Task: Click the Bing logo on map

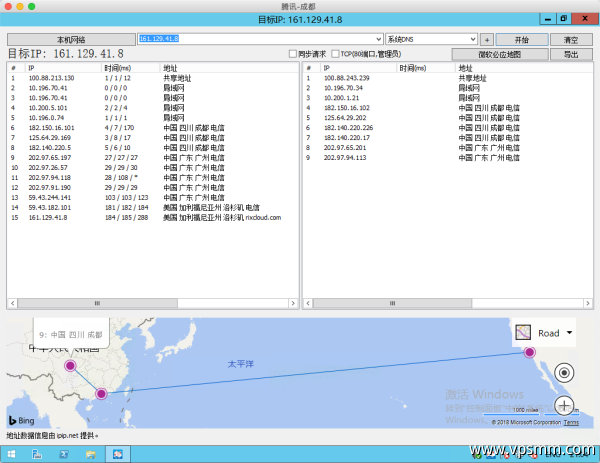Action: point(22,420)
